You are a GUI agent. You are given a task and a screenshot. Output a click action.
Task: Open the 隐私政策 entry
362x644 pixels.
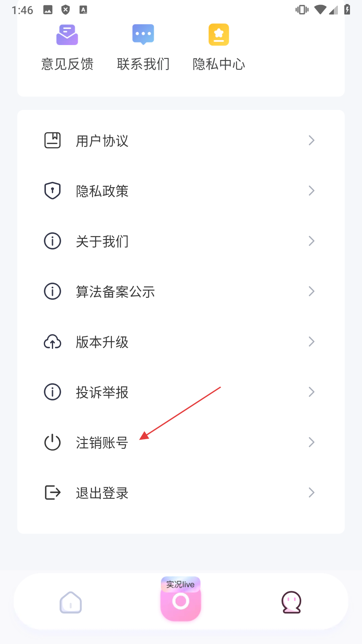102,191
